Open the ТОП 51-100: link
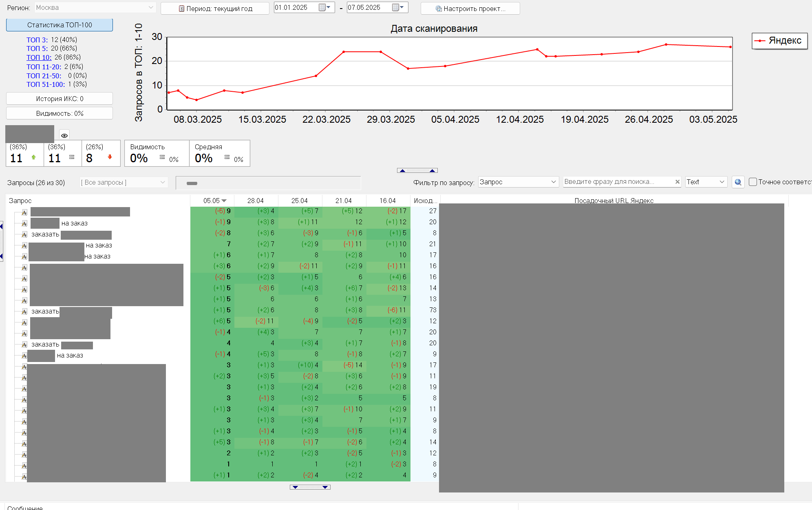The image size is (812, 510). (x=46, y=84)
